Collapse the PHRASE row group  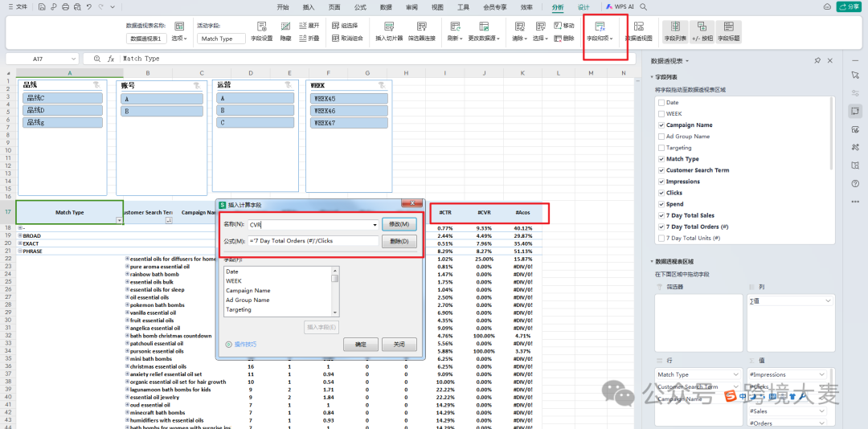[x=20, y=251]
